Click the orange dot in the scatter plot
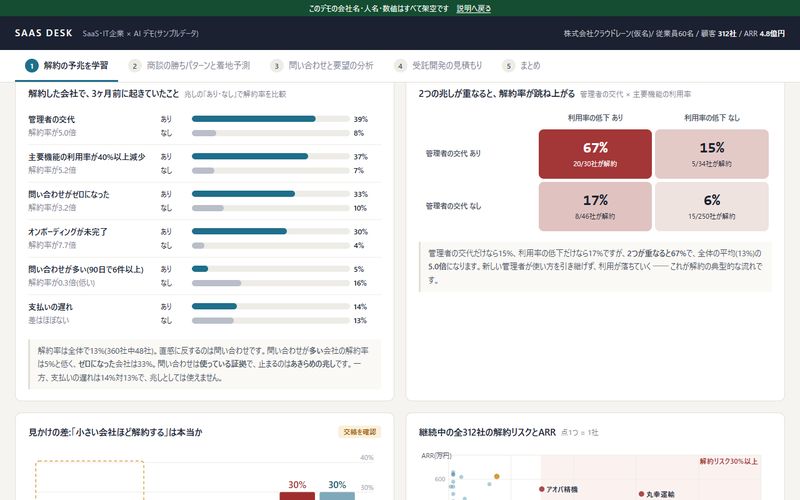Screen dimensions: 800x500 (496, 477)
